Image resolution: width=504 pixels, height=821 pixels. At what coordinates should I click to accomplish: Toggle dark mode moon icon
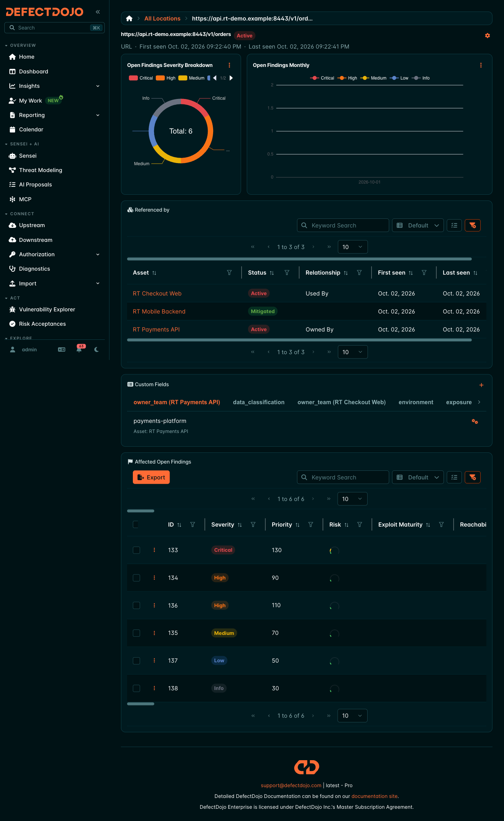click(96, 349)
